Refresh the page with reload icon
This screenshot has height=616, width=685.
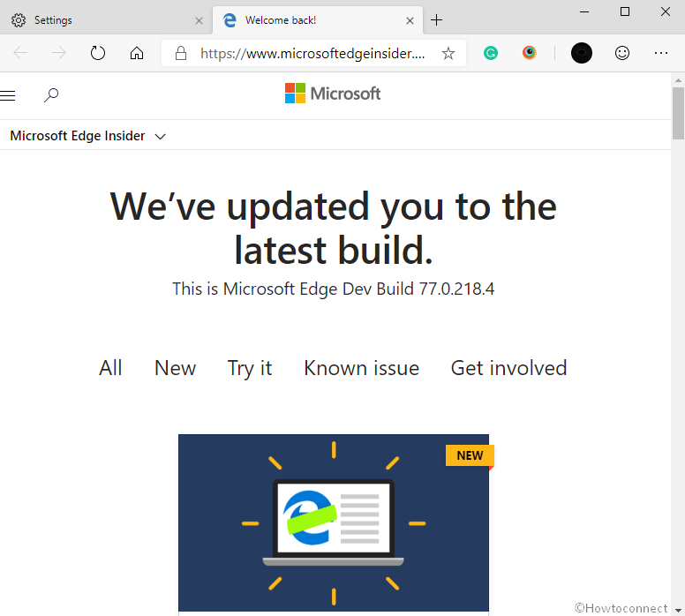click(x=98, y=53)
